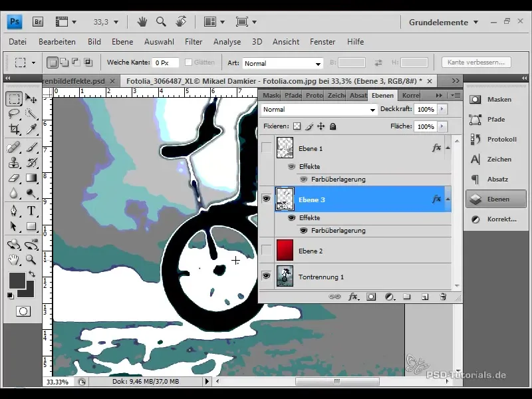Lock transparent pixels in Fixieren row
The width and height of the screenshot is (532, 399).
(x=297, y=126)
